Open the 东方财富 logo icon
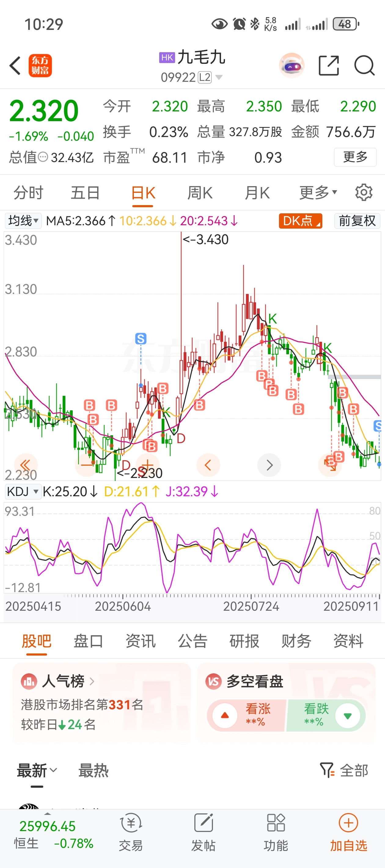The image size is (385, 868). 40,65
